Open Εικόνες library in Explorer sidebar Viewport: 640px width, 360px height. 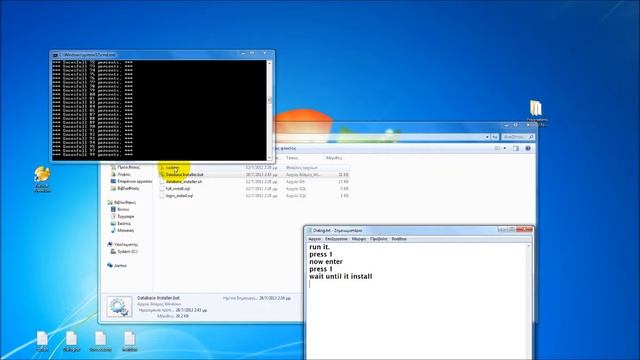[124, 223]
